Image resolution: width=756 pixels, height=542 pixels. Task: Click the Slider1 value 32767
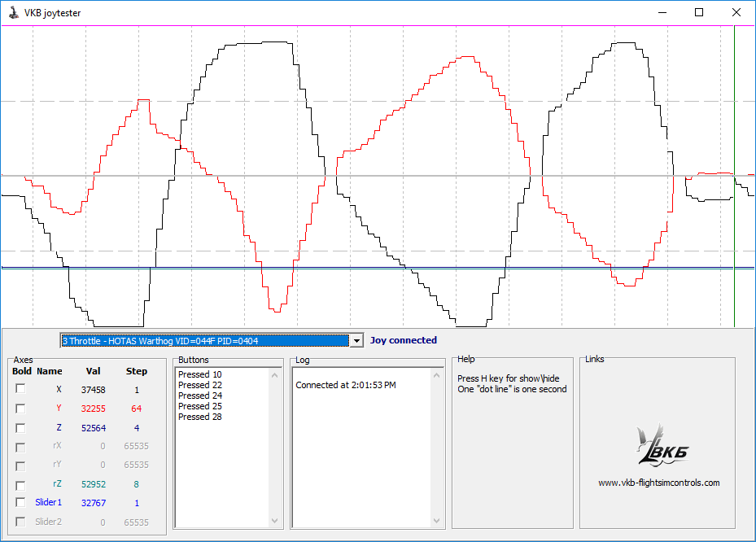click(x=93, y=503)
